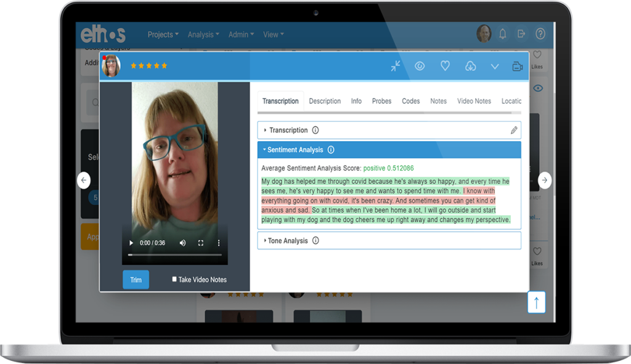Viewport: 631px width, 364px height.
Task: Open the View menu
Action: [273, 34]
